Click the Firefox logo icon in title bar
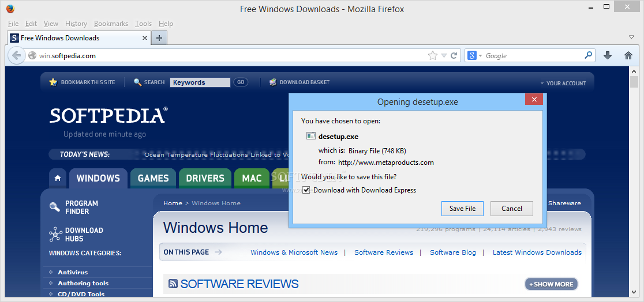Screen dimensions: 644x302 coord(10,8)
